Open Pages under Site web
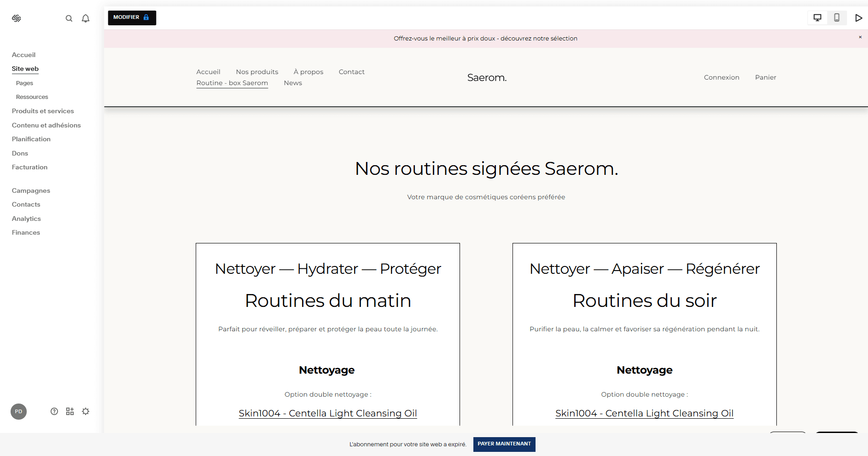 tap(24, 83)
